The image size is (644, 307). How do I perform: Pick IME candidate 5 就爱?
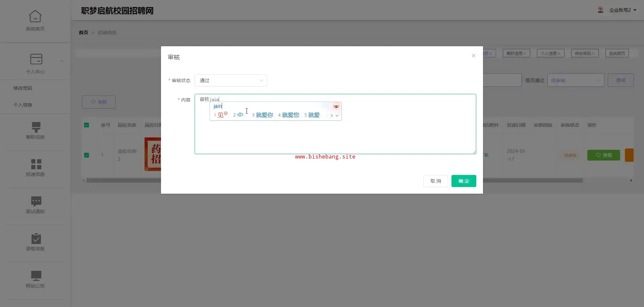[x=312, y=115]
